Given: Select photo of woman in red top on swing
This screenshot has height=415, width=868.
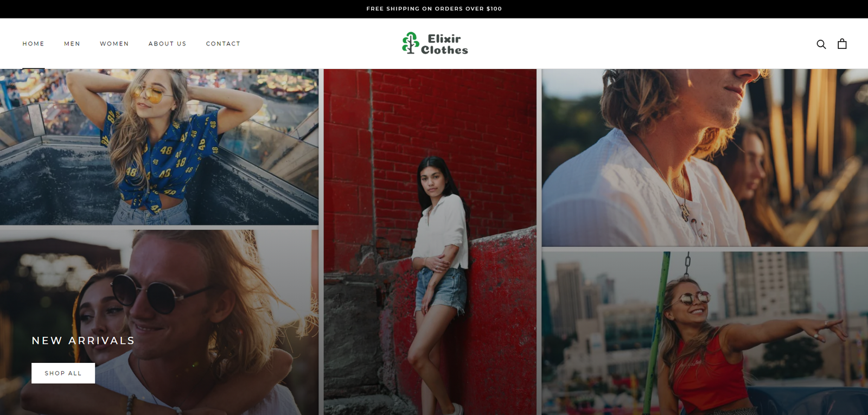Looking at the screenshot, I should (x=704, y=332).
